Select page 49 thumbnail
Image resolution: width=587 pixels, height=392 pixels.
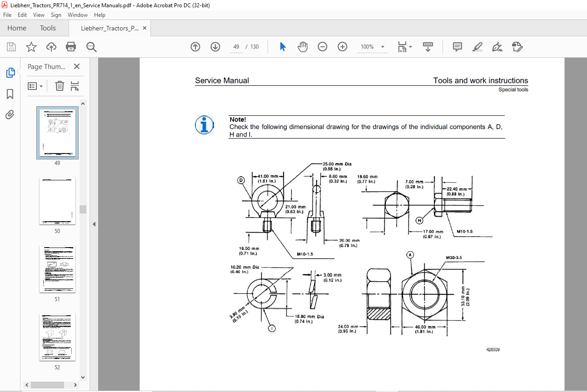click(x=57, y=133)
